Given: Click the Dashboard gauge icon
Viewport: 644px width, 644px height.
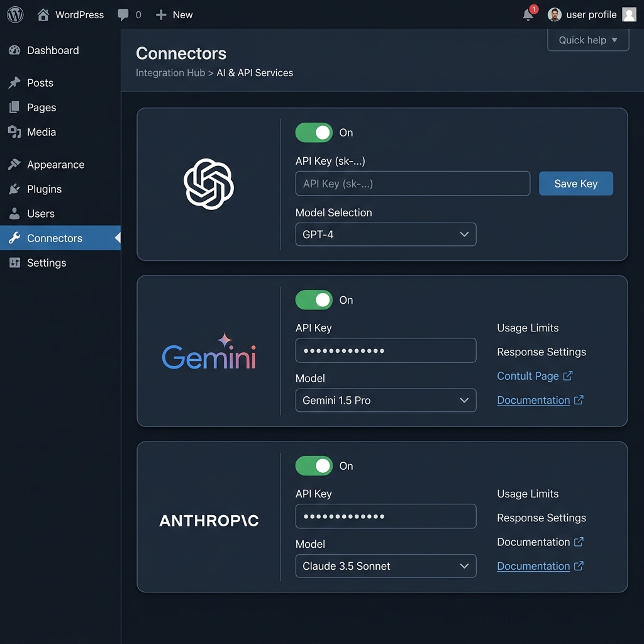Looking at the screenshot, I should pos(14,50).
